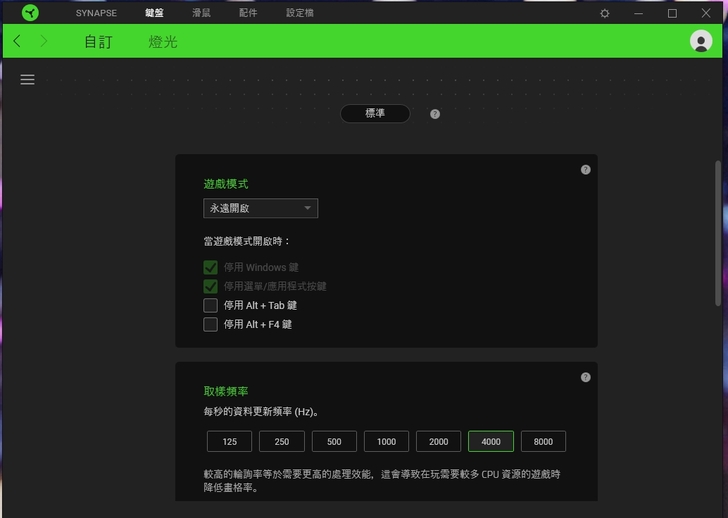Viewport: 728px width, 518px height.
Task: Set polling rate to 1000 Hz
Action: tap(386, 441)
